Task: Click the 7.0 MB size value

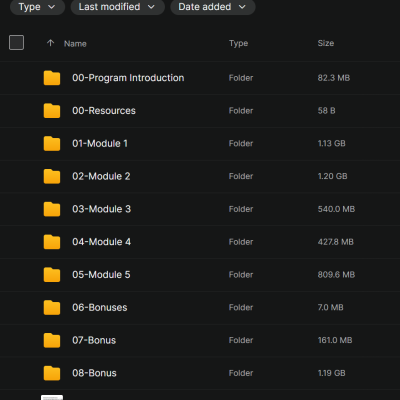Action: click(330, 307)
